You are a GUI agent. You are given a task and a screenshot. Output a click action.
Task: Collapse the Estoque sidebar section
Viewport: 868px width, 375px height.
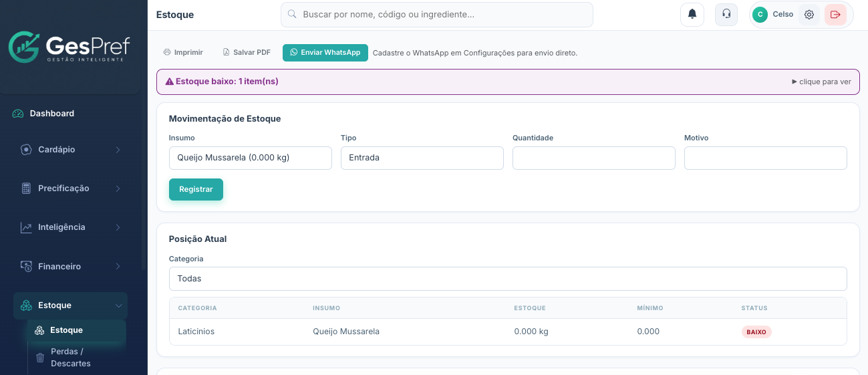coord(70,305)
